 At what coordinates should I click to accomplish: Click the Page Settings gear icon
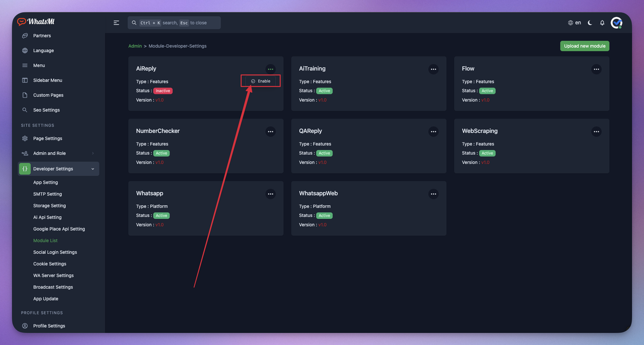click(25, 138)
